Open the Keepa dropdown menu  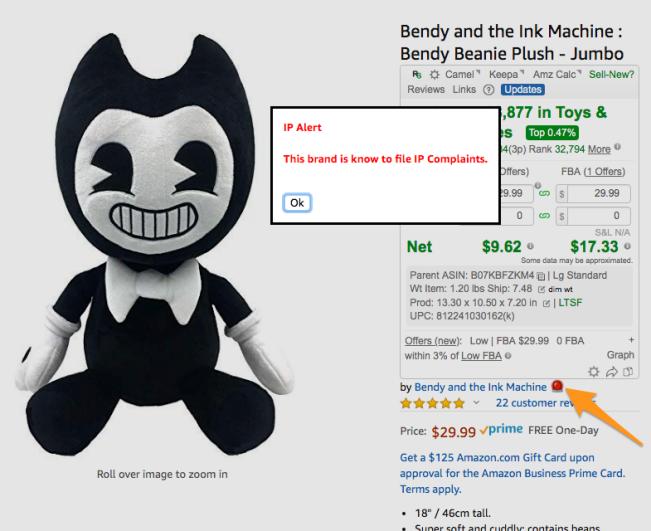tap(507, 74)
